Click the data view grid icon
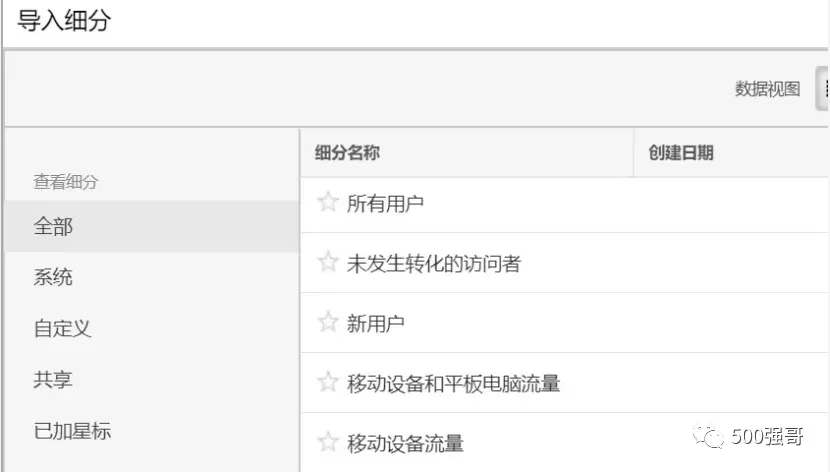 824,89
